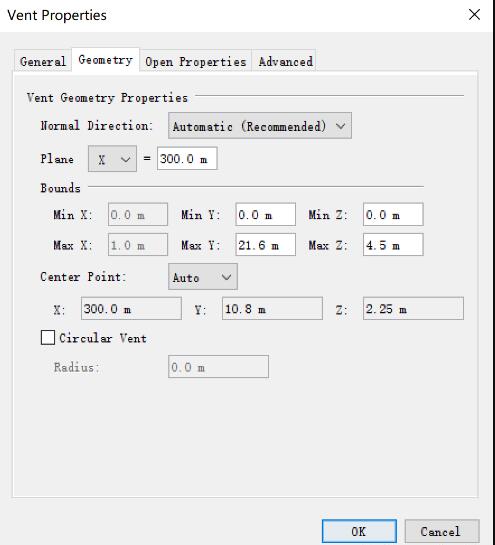Click the Center Point Z field 2.25 m

click(x=413, y=308)
